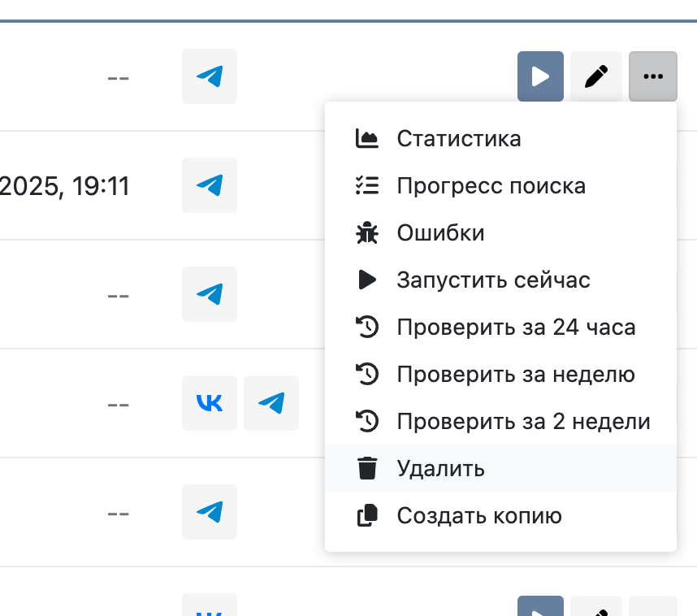Screen dimensions: 697x616
Task: Click the Telegram icon in the third row
Action: 210,294
